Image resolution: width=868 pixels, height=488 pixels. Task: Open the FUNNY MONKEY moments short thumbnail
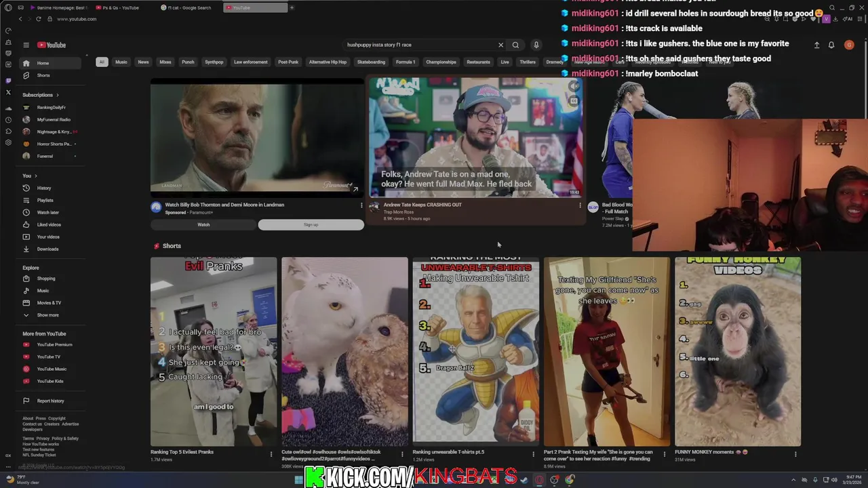[738, 352]
